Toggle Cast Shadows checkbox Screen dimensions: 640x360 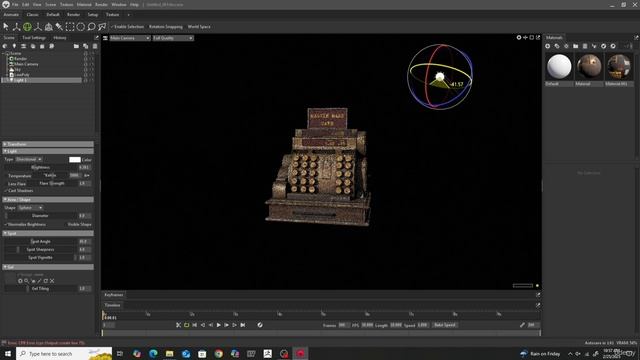click(19, 191)
